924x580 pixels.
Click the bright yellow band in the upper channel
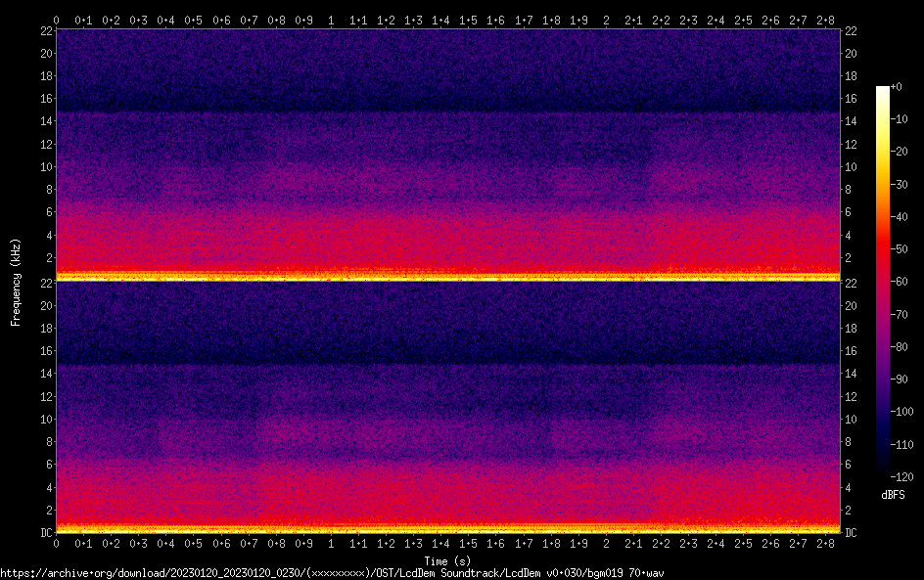point(446,277)
